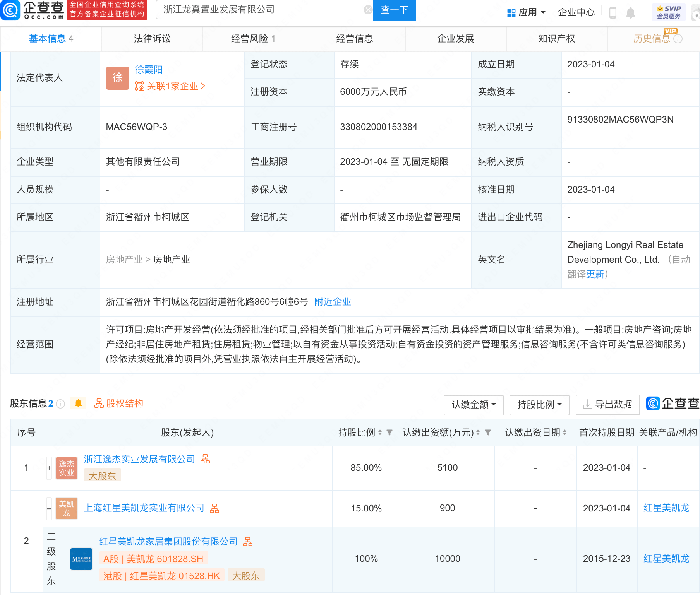Filter the 认缴出资额 column
The height and width of the screenshot is (595, 700).
(488, 433)
